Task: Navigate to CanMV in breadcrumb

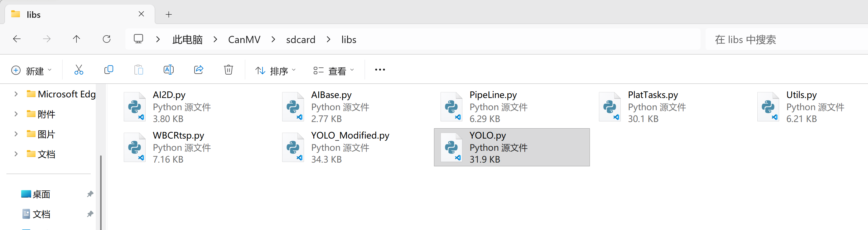Action: point(244,39)
